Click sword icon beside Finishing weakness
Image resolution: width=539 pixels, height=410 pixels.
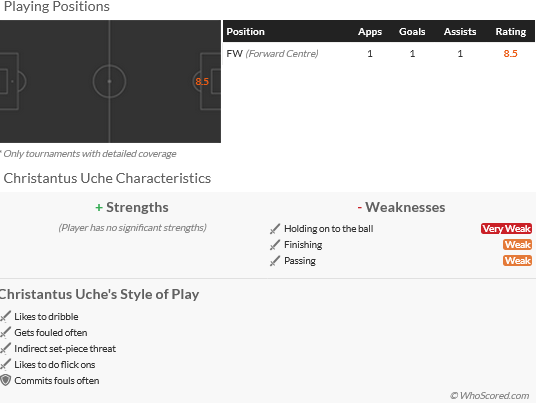coord(275,245)
